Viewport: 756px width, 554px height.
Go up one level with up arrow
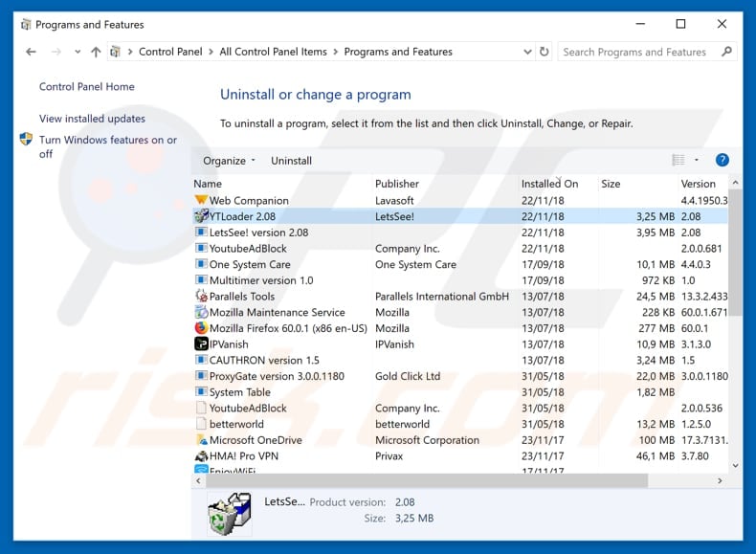[x=96, y=52]
